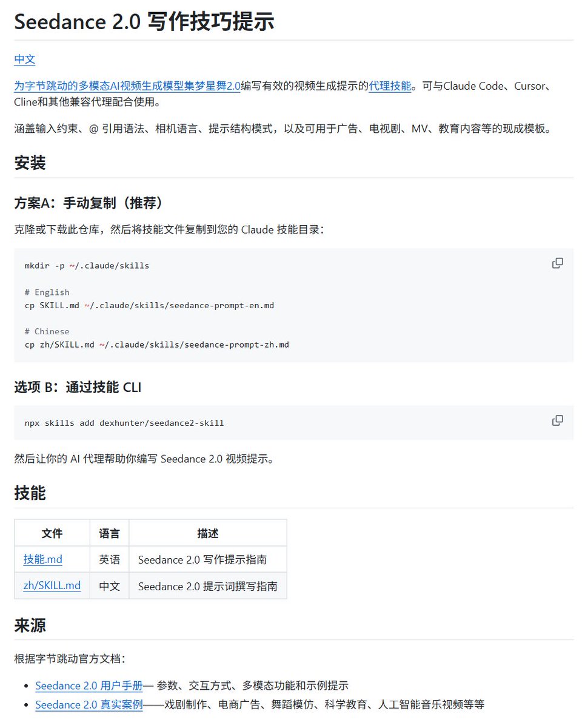Click the 语言 table column header
The image size is (585, 728).
(109, 533)
